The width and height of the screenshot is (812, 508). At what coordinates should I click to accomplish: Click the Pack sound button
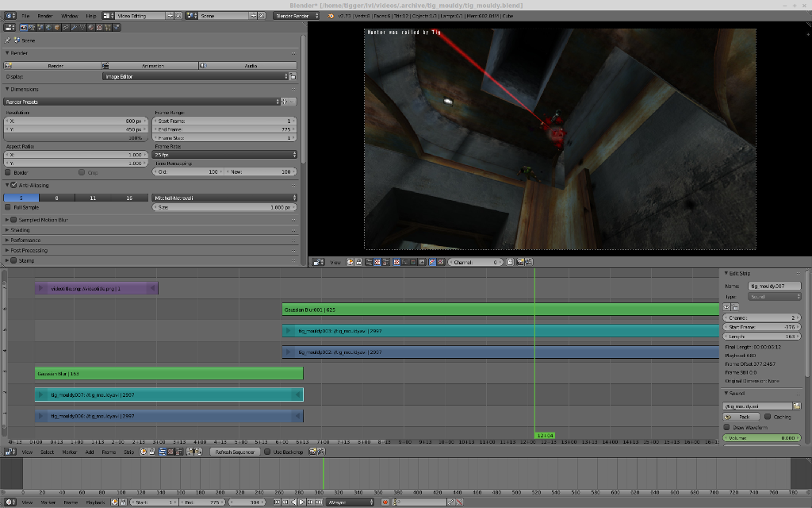coord(741,416)
